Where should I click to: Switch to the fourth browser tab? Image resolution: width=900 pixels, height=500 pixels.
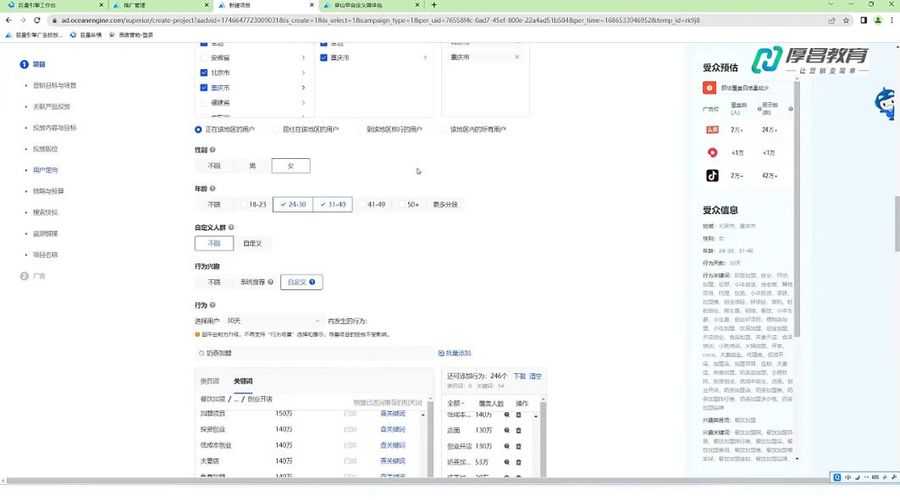[370, 5]
